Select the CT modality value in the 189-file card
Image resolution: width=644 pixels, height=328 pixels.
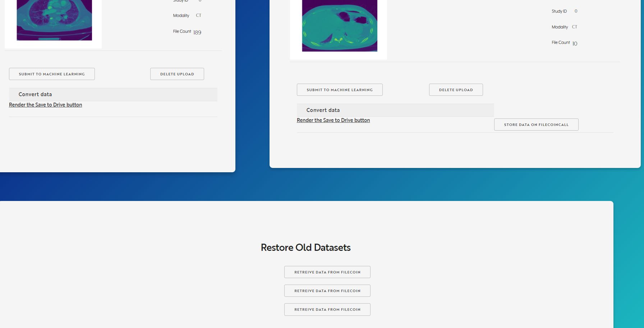click(x=199, y=15)
